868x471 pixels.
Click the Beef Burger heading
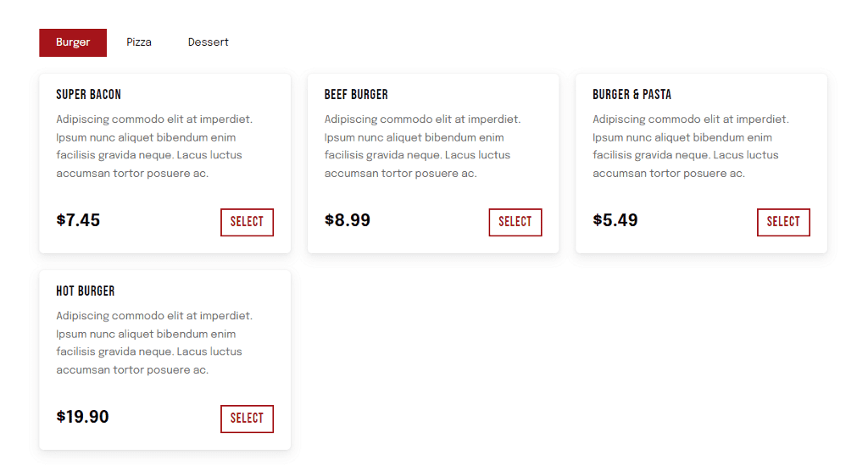pyautogui.click(x=356, y=95)
